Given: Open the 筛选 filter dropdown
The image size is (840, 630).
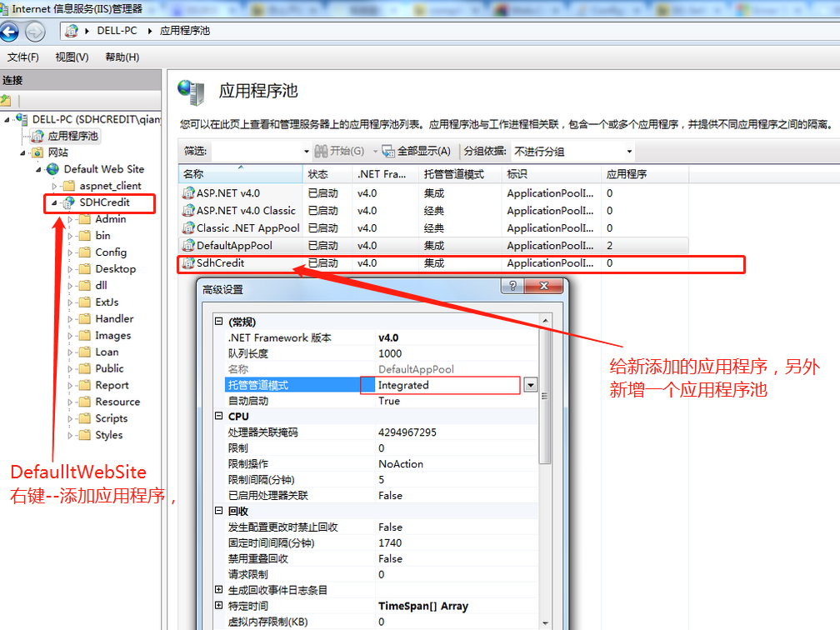Looking at the screenshot, I should tap(307, 152).
